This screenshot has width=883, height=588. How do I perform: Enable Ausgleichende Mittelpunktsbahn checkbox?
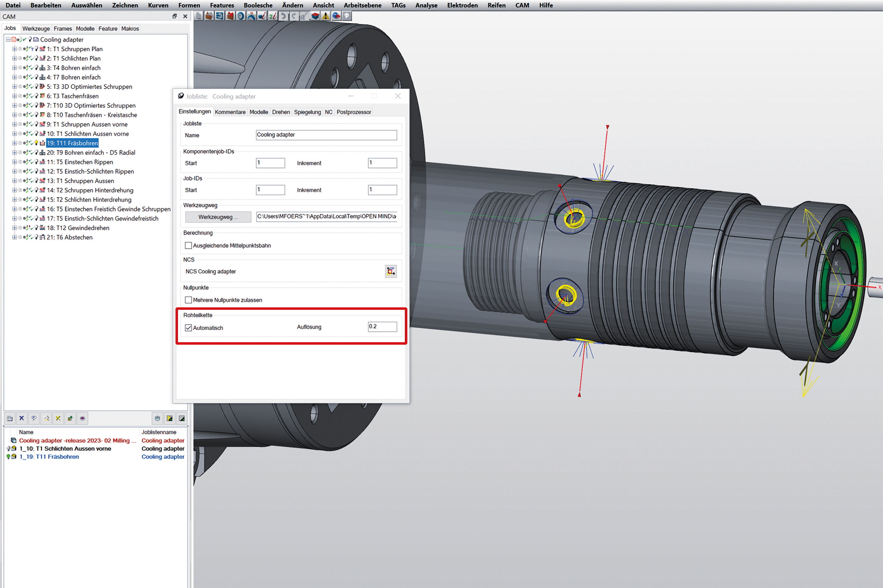pos(188,246)
